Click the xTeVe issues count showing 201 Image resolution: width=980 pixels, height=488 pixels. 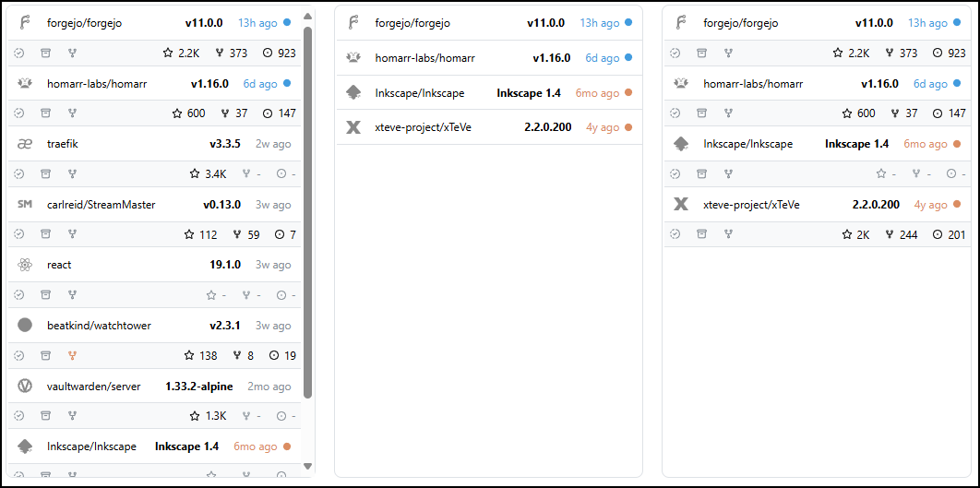[958, 234]
